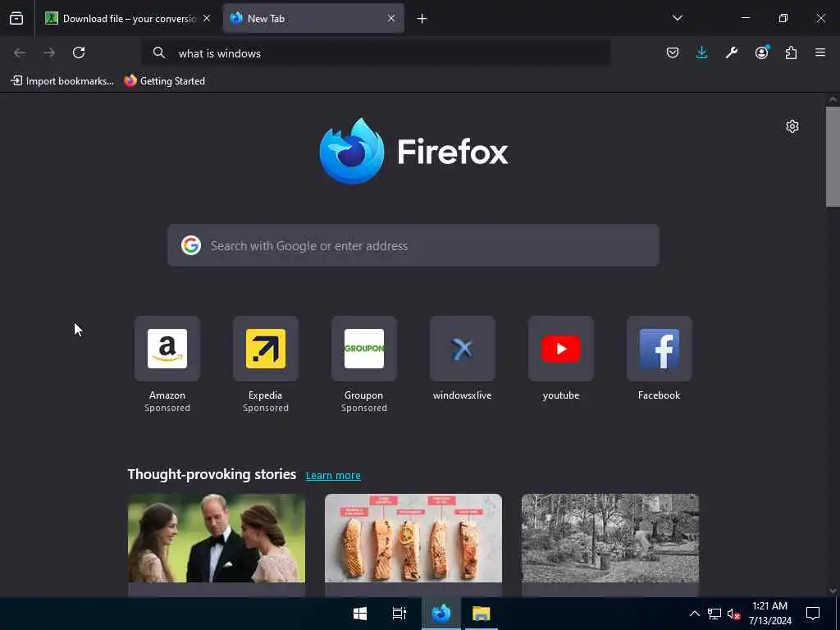Open the Getting Started bookmark
This screenshot has height=630, width=840.
tap(164, 81)
